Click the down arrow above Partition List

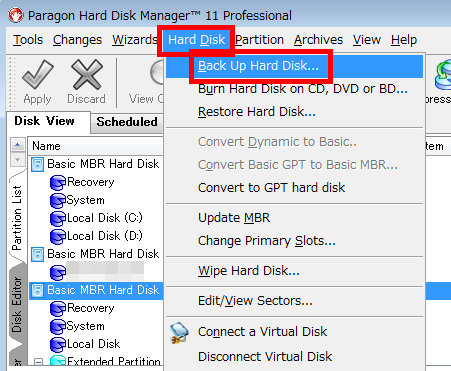point(17,159)
